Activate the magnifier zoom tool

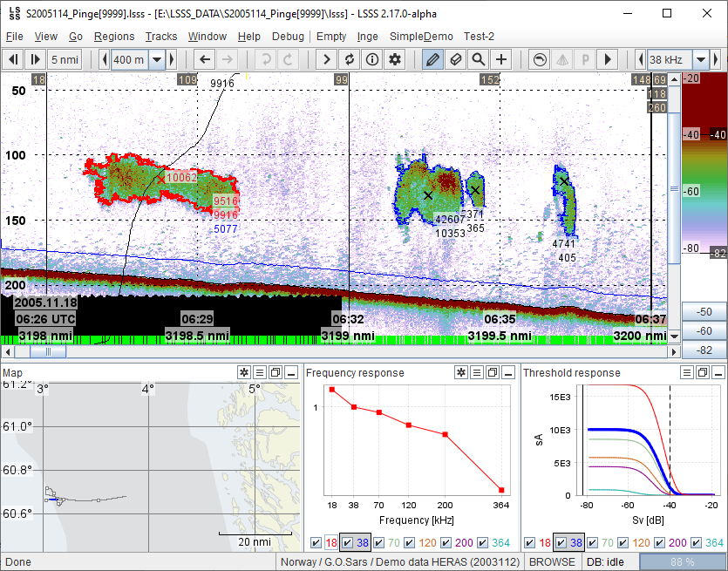pos(478,59)
